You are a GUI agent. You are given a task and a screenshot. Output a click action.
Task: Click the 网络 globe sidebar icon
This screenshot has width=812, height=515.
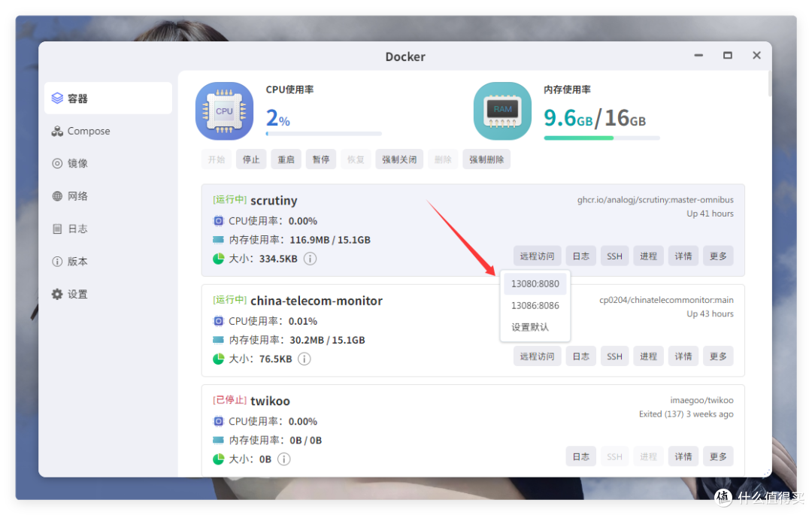pos(57,196)
